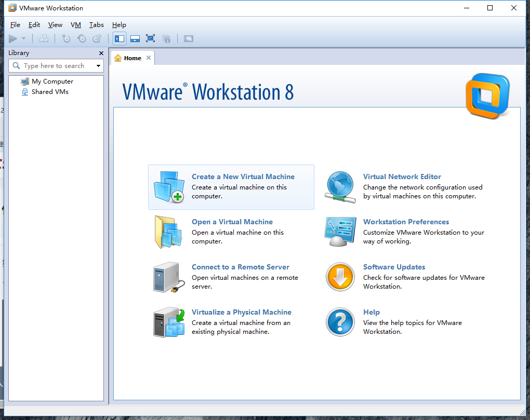Click the Virtual Network Editor link
The height and width of the screenshot is (420, 530).
tap(402, 177)
